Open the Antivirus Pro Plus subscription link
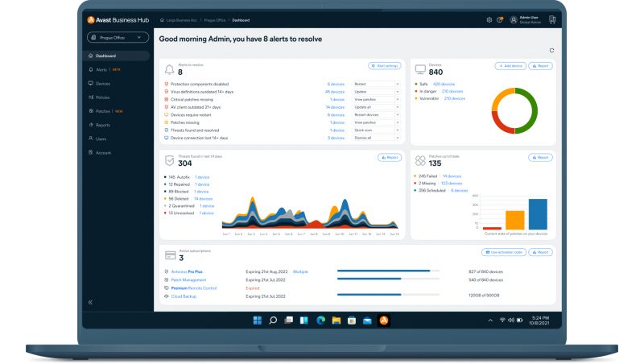The height and width of the screenshot is (364, 644). (x=187, y=271)
